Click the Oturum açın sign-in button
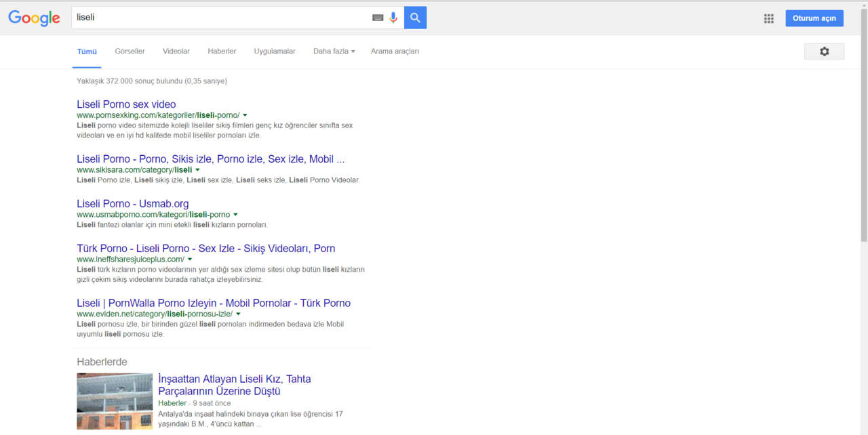 click(x=814, y=18)
